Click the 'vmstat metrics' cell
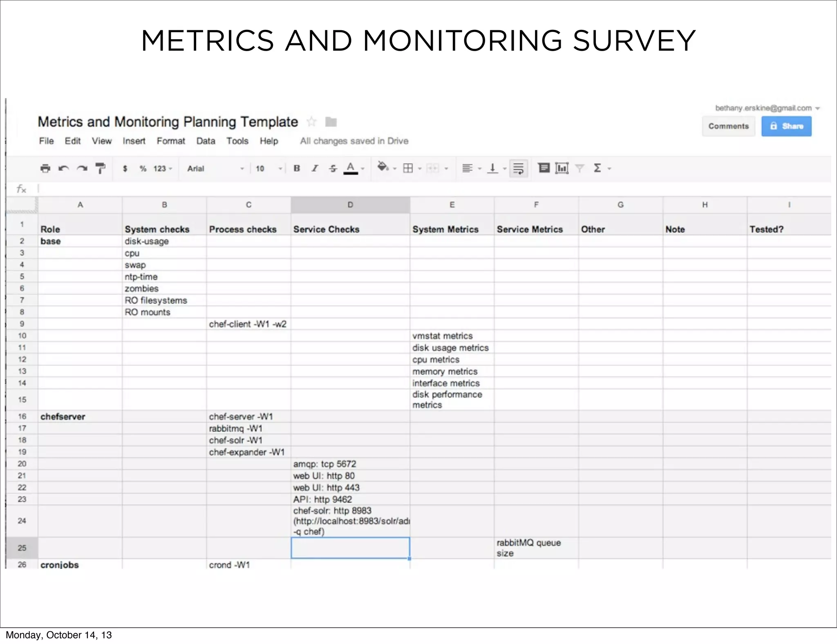Viewport: 837px width, 644px height. coord(452,336)
